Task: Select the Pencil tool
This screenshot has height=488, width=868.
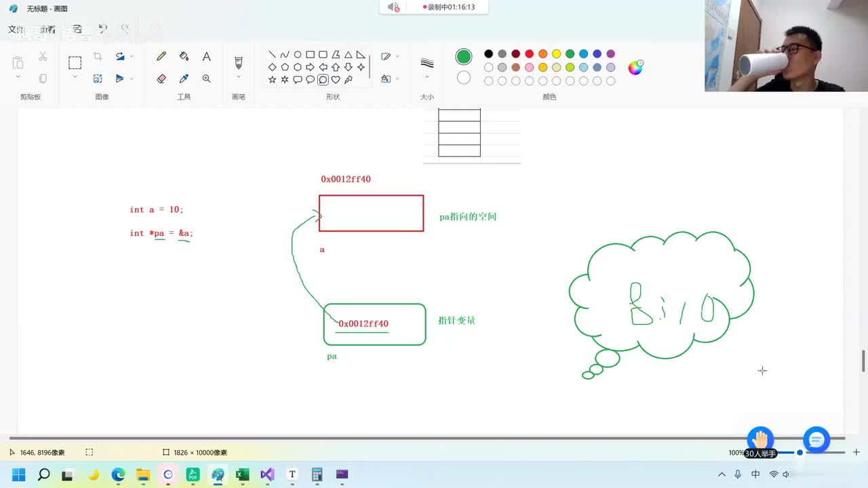Action: 161,56
